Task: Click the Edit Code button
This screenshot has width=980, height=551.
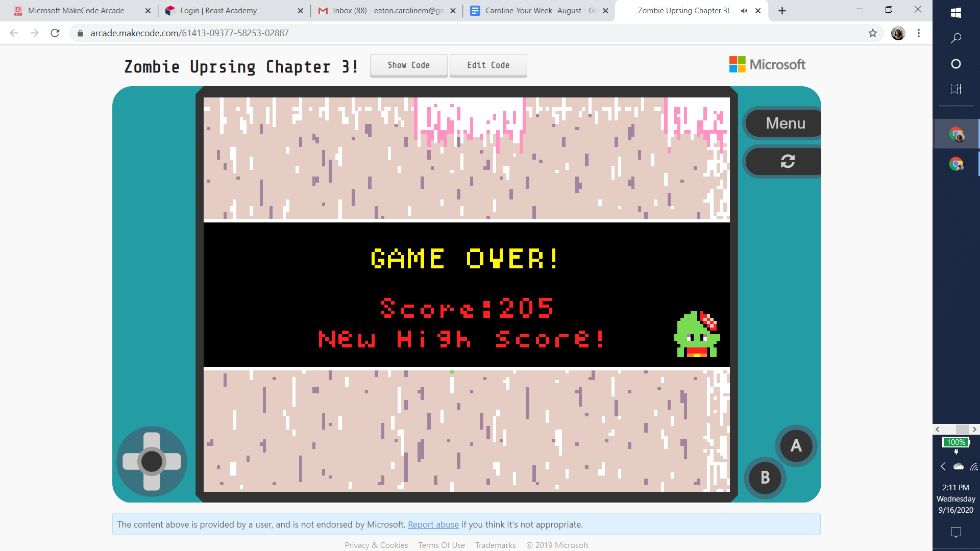Action: [x=488, y=65]
